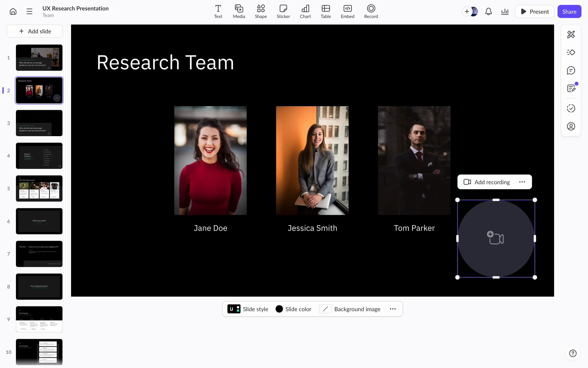The width and height of the screenshot is (588, 368).
Task: Start Record from top toolbar
Action: click(371, 12)
